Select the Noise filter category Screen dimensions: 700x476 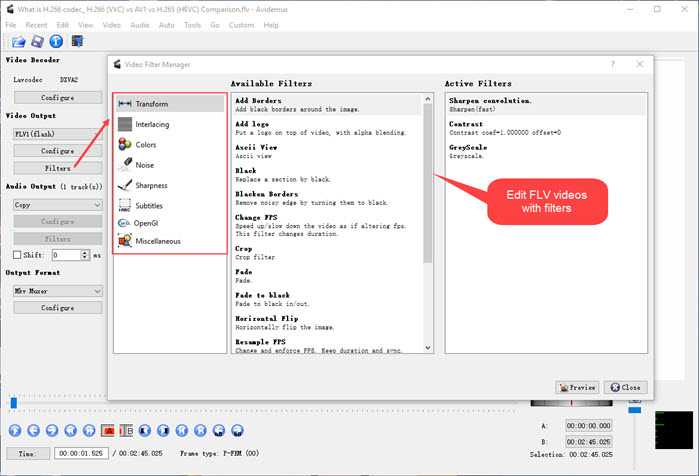click(144, 165)
